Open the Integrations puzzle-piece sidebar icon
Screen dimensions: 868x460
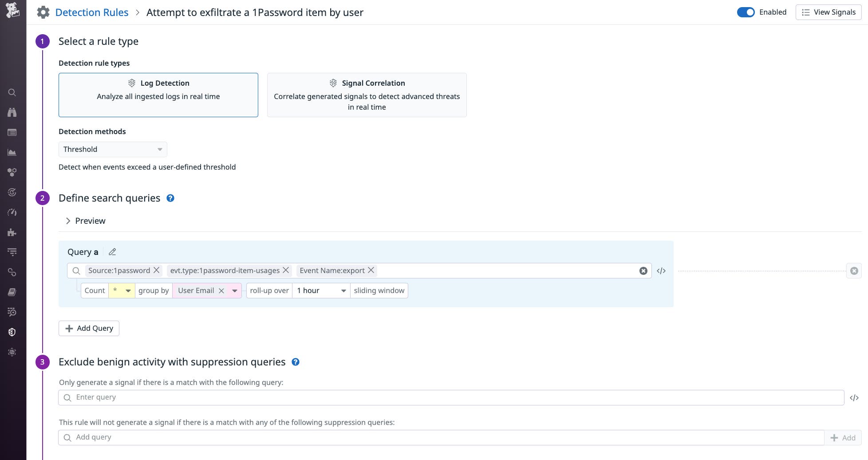(12, 232)
